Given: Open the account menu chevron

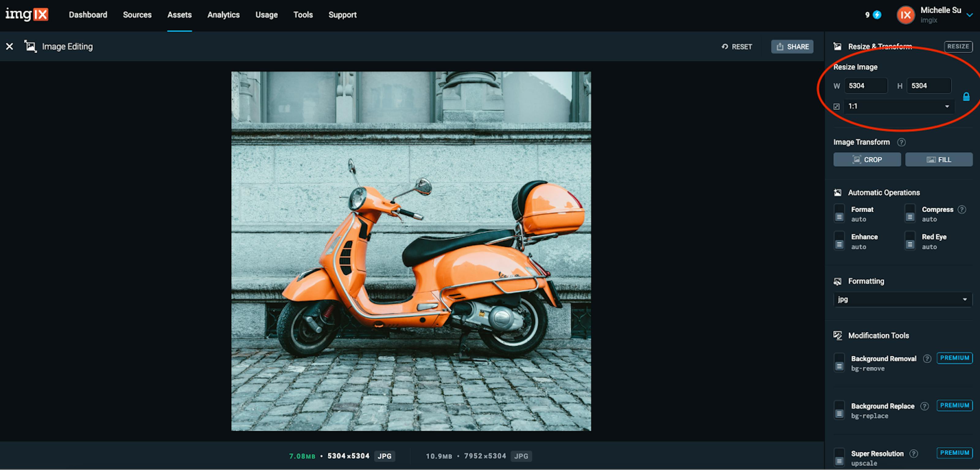Looking at the screenshot, I should pyautogui.click(x=970, y=15).
